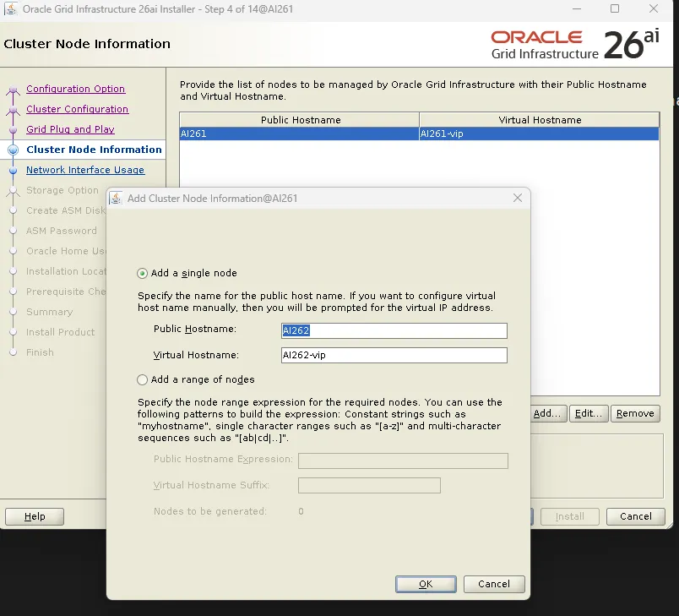Open the Grid Plug and Play step

point(70,129)
